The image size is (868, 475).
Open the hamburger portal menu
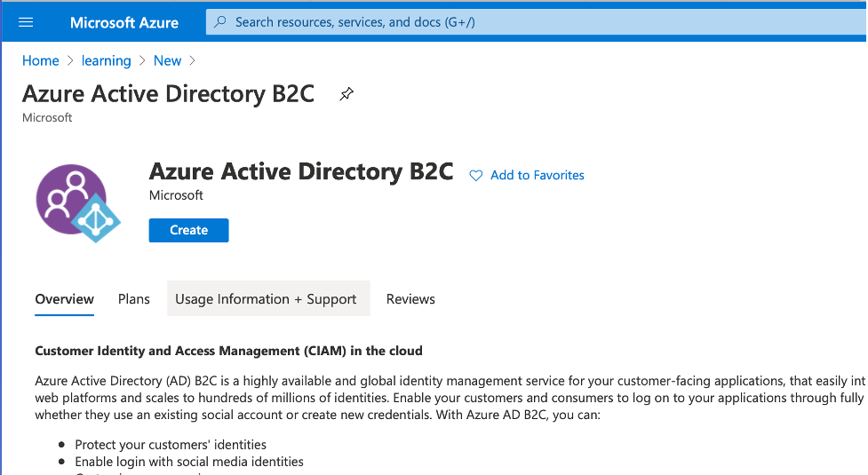[26, 22]
